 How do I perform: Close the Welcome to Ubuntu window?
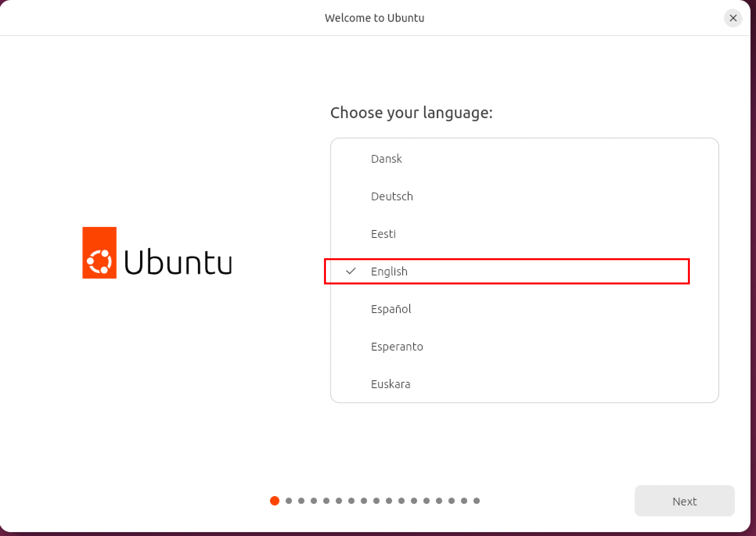point(733,18)
